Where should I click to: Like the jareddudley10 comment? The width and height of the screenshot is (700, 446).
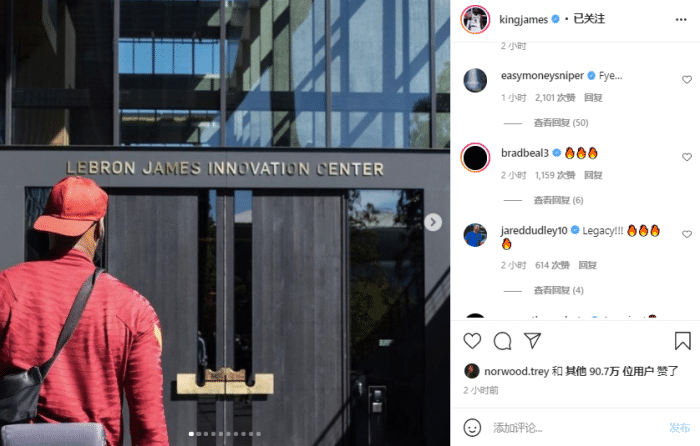687,234
